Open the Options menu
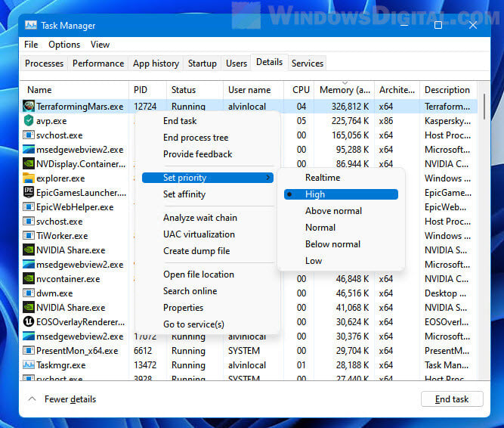Viewport: 504px width, 428px height. [x=64, y=45]
